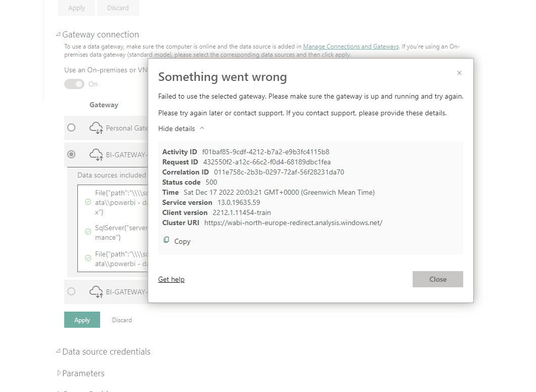Click the disabled Apply button at top
Viewport: 536px width, 392px height.
coord(76,8)
